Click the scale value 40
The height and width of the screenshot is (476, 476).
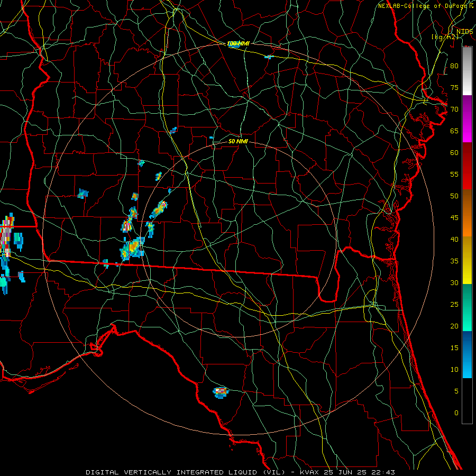click(454, 239)
